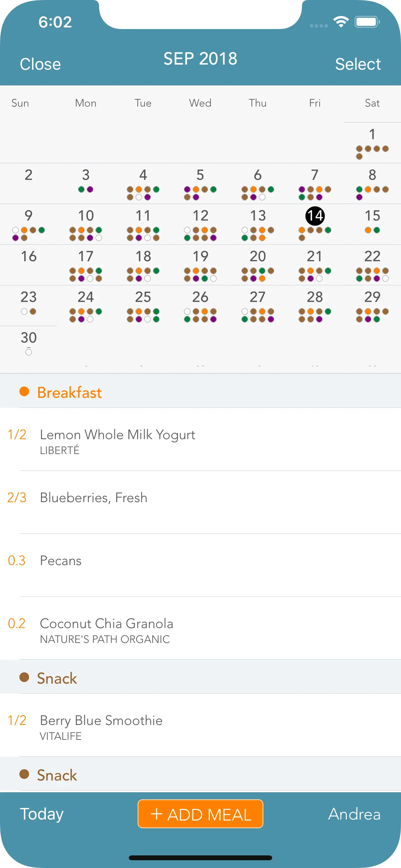Tap the meal dots under September 1
This screenshot has height=868, width=401.
(372, 152)
